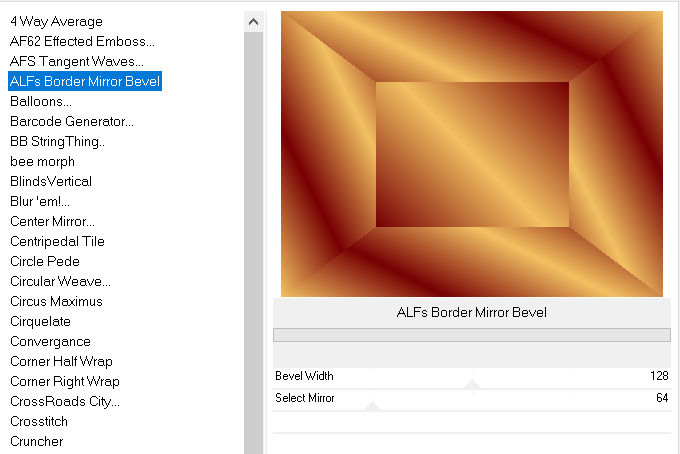Screen dimensions: 680x454
Task: Select Center Mirror filter
Action: point(53,221)
